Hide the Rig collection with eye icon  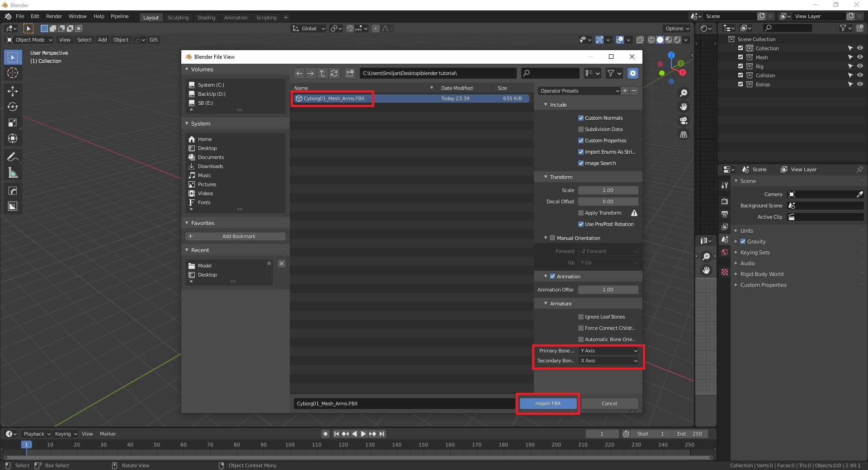(x=860, y=66)
